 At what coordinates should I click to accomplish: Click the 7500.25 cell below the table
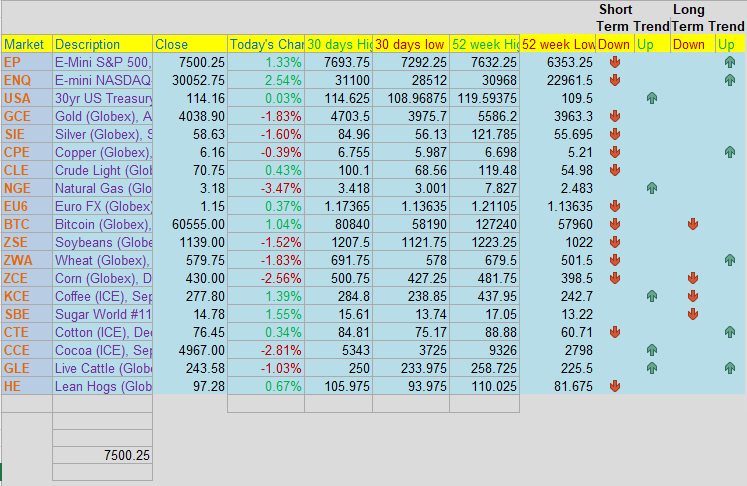102,455
